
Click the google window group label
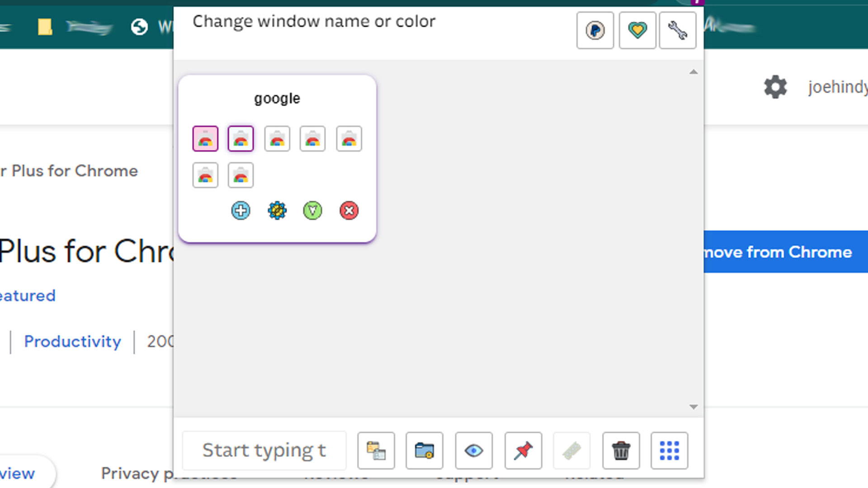[277, 99]
